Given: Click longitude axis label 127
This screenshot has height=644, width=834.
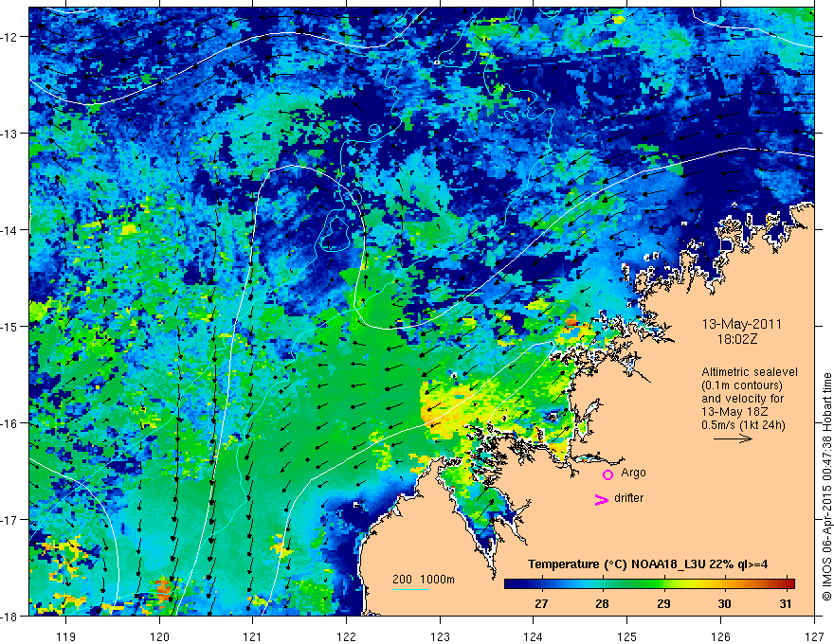Looking at the screenshot, I should 814,636.
